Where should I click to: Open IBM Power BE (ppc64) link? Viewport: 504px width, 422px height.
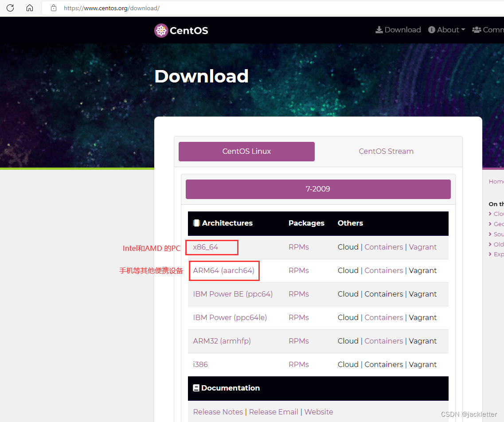point(233,294)
